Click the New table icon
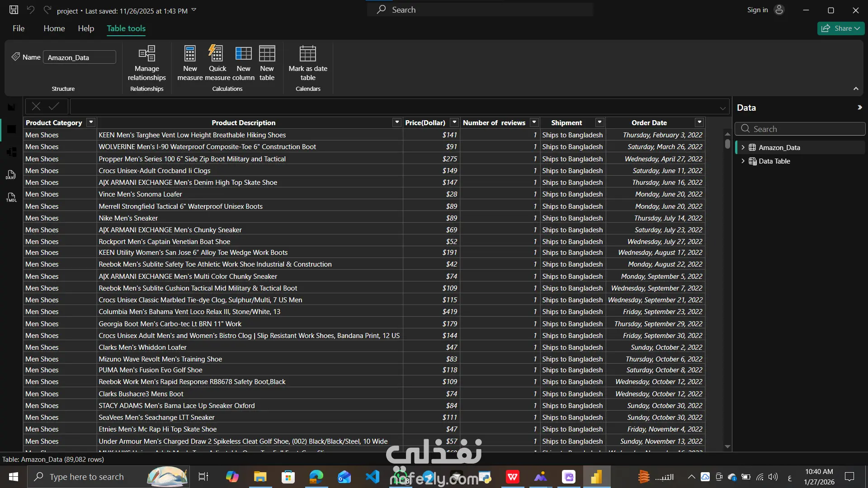868x488 pixels. [267, 54]
